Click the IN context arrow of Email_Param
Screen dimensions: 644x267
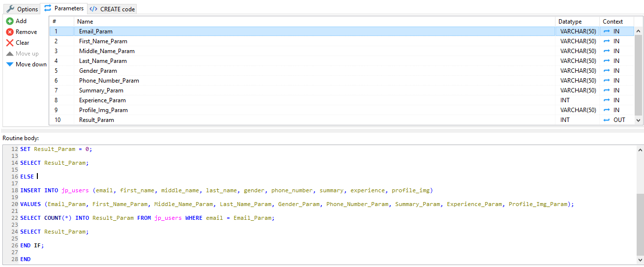(607, 31)
